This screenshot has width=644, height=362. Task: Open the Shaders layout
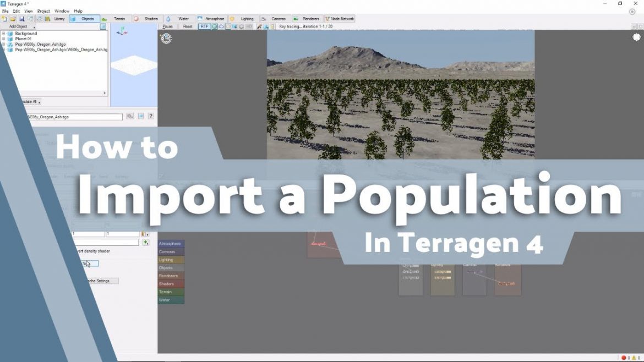pyautogui.click(x=149, y=18)
